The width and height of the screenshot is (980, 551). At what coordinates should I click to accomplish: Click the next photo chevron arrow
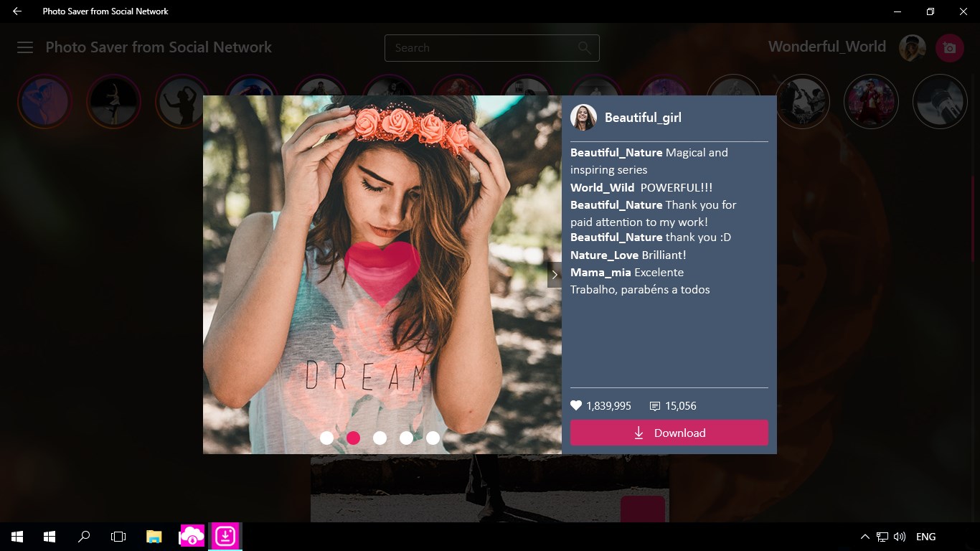[x=554, y=274]
